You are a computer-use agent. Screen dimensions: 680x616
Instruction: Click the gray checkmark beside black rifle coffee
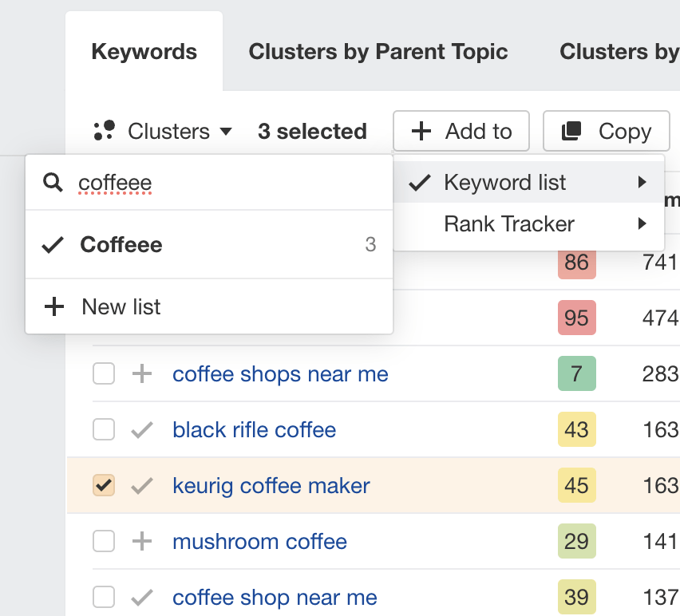tap(142, 429)
